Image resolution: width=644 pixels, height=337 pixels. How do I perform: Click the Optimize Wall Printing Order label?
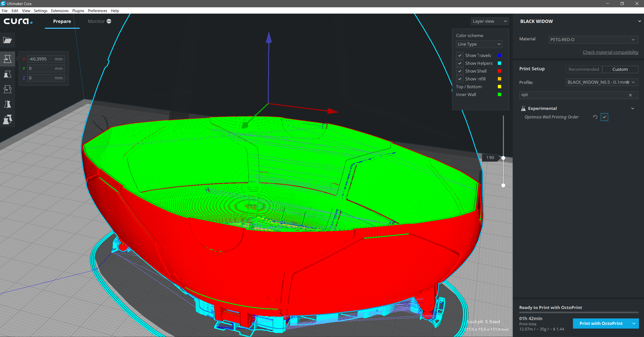pyautogui.click(x=551, y=117)
